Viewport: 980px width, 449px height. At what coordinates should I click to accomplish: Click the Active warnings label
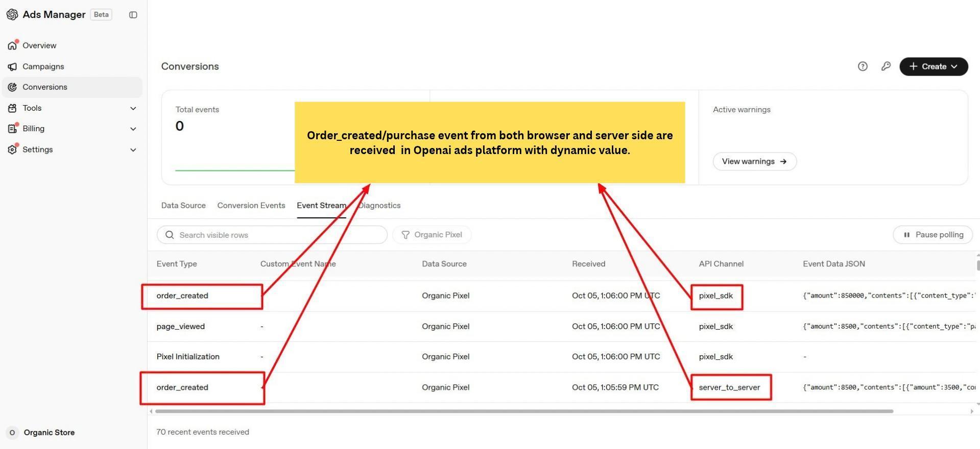click(x=742, y=110)
